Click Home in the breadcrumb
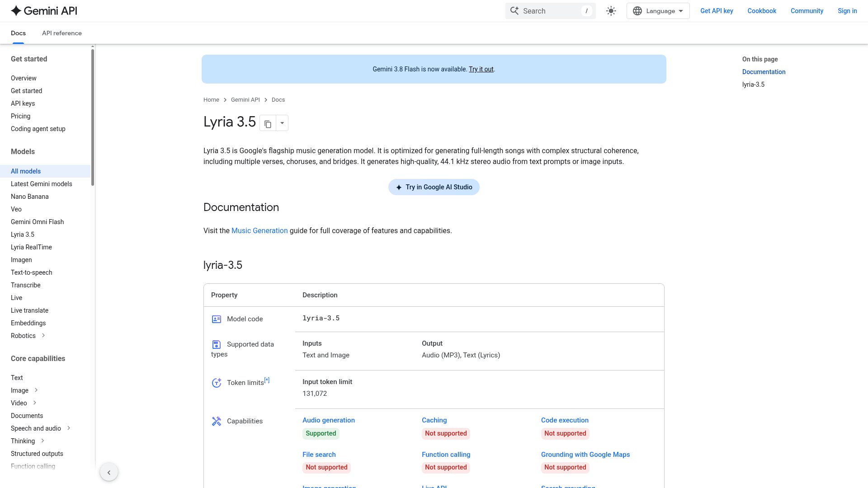Image resolution: width=868 pixels, height=488 pixels. click(211, 100)
